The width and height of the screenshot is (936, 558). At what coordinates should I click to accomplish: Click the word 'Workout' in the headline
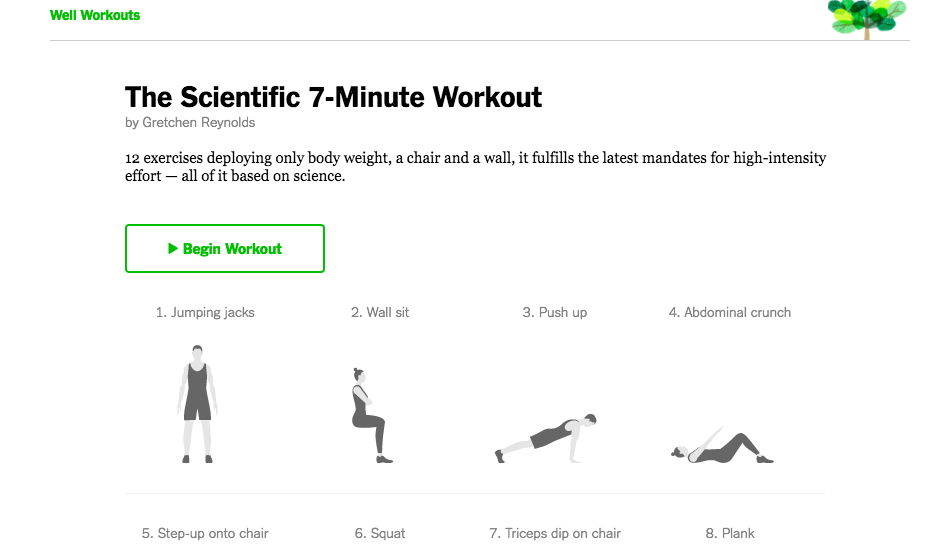pyautogui.click(x=487, y=97)
